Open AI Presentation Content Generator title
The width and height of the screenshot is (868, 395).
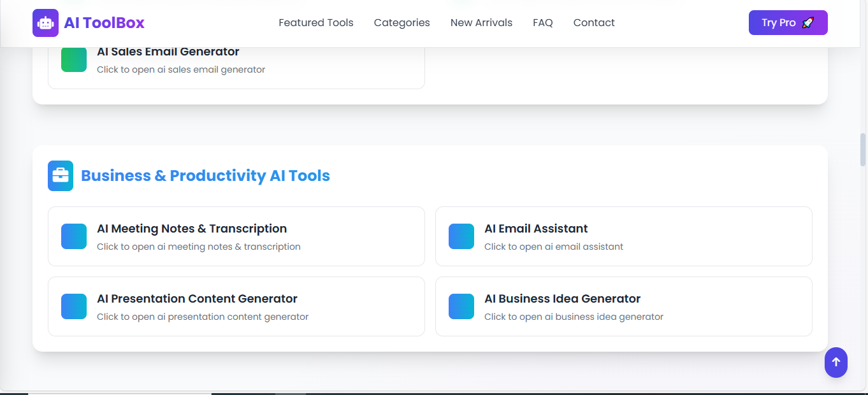(197, 299)
